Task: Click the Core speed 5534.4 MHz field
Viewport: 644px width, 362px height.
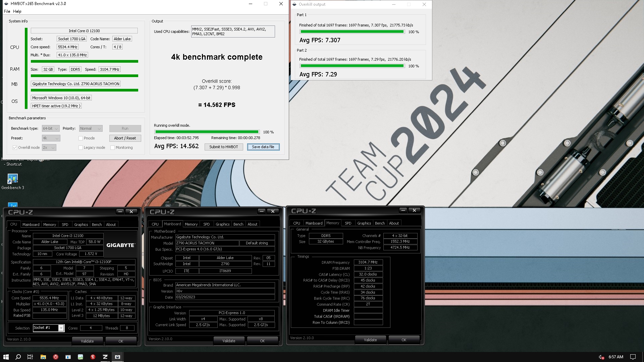Action: point(67,47)
